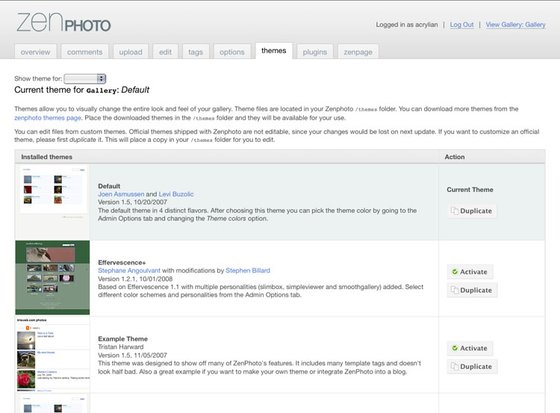The image size is (560, 413).
Task: Duplicate the Effervescence+ theme
Action: click(472, 290)
